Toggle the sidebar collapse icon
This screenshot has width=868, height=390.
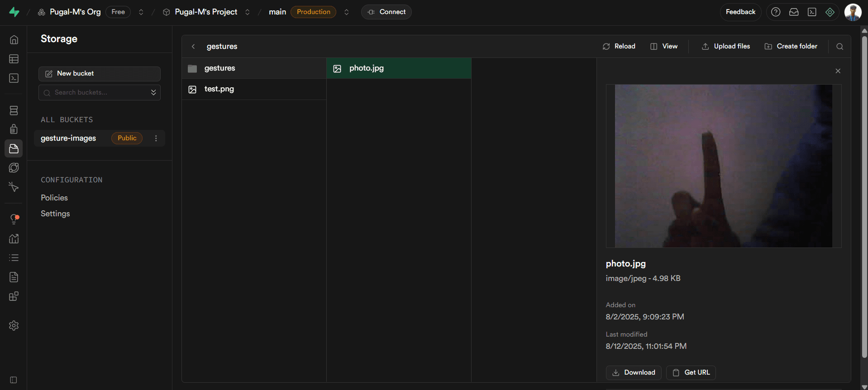14,380
